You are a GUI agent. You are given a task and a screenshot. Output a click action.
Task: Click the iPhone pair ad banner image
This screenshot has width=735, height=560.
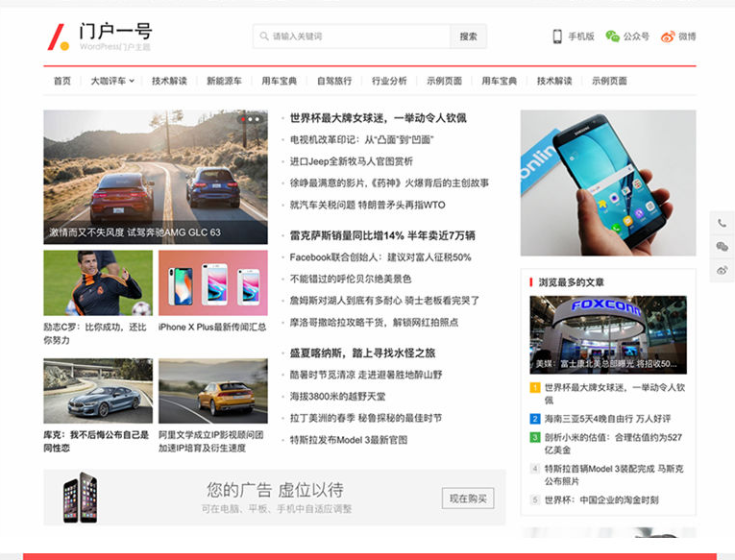(80, 498)
